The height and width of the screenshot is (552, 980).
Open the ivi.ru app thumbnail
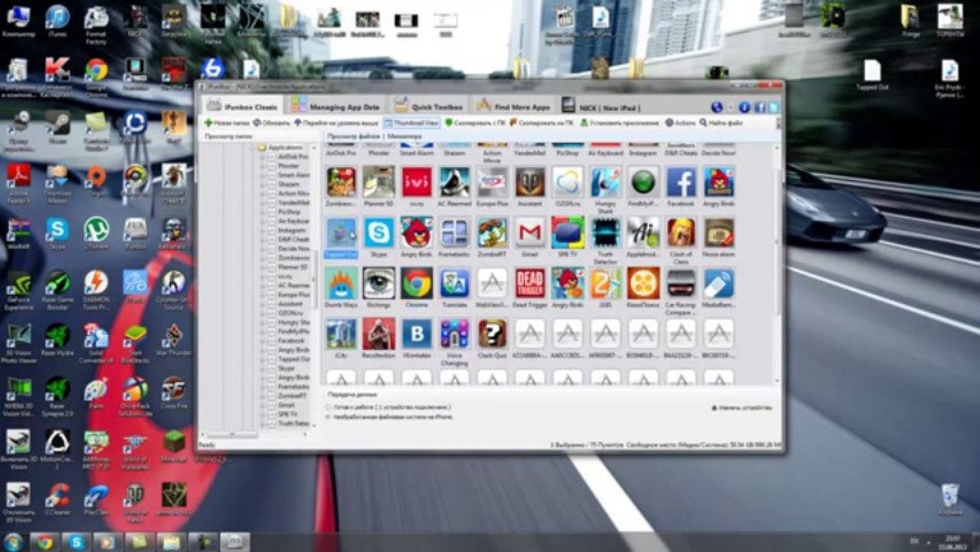point(417,182)
